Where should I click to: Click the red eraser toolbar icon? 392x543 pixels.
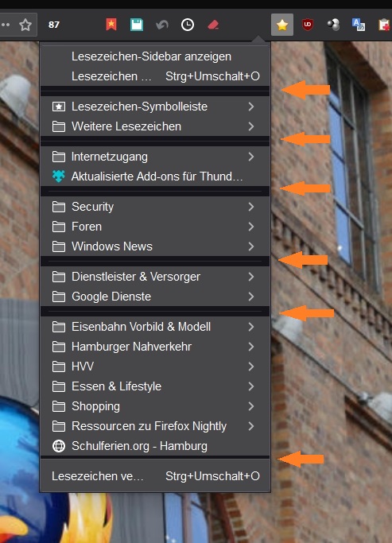(x=213, y=25)
